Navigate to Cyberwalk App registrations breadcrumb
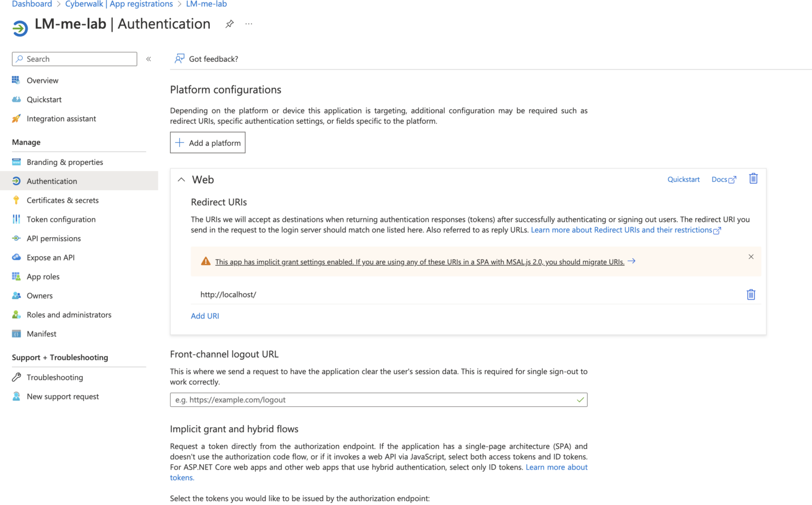Screen dimensions: 812x505 tap(119, 4)
